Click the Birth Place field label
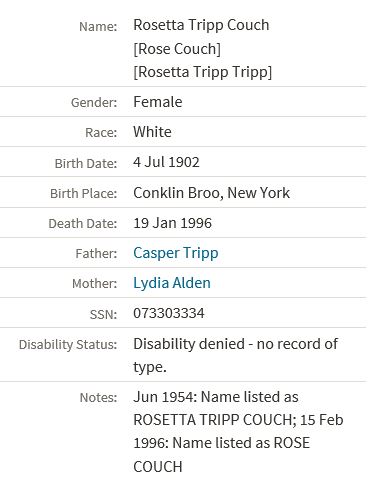Viewport: 369px width, 489px height. [x=84, y=194]
